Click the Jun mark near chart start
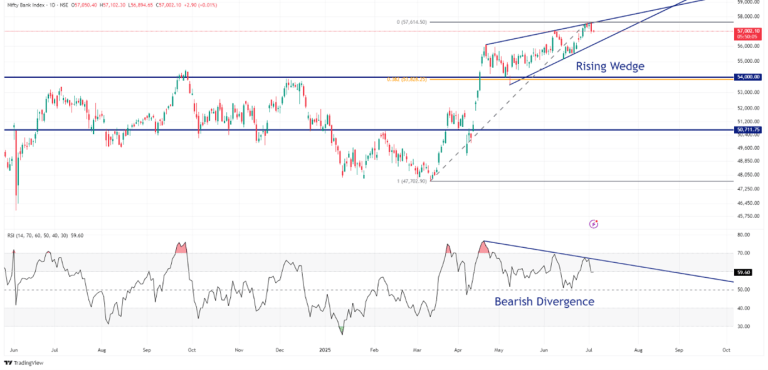The height and width of the screenshot is (370, 768). click(13, 350)
